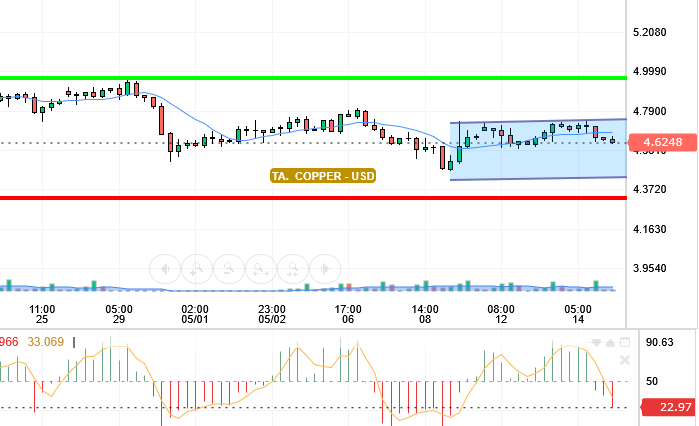This screenshot has height=426, width=699.
Task: Click the 11:00 25 time axis label
Action: [42, 314]
